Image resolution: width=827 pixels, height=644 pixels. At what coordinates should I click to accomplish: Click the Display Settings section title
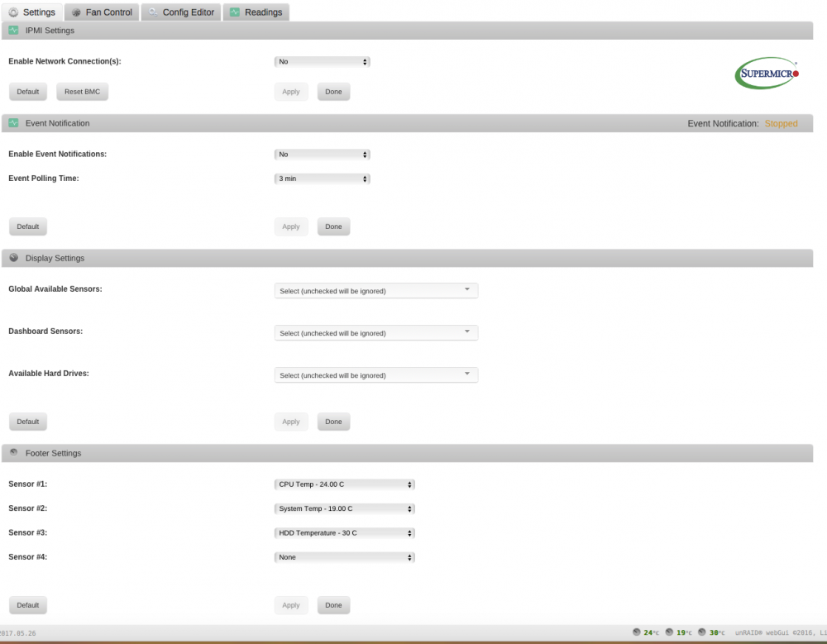tap(55, 258)
